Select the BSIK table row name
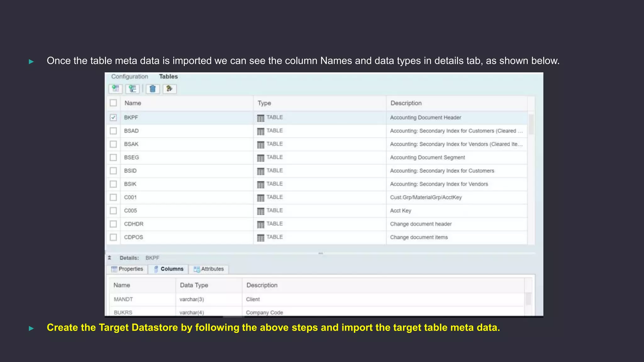 click(x=130, y=184)
